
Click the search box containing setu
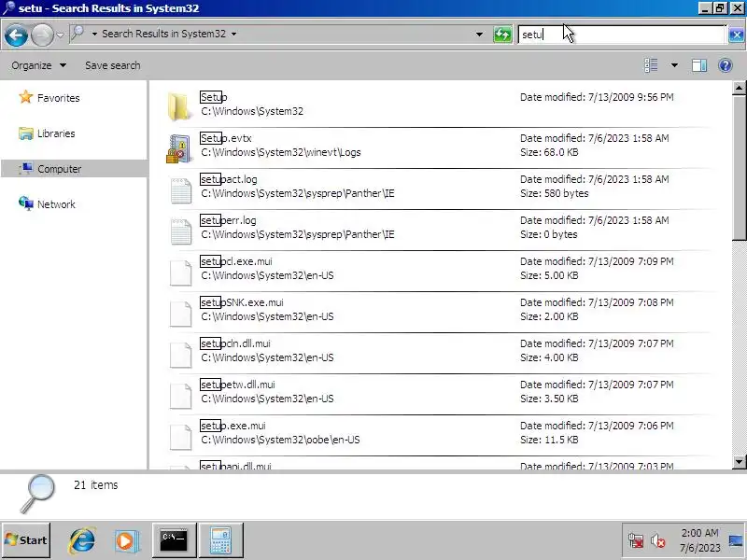coord(622,35)
